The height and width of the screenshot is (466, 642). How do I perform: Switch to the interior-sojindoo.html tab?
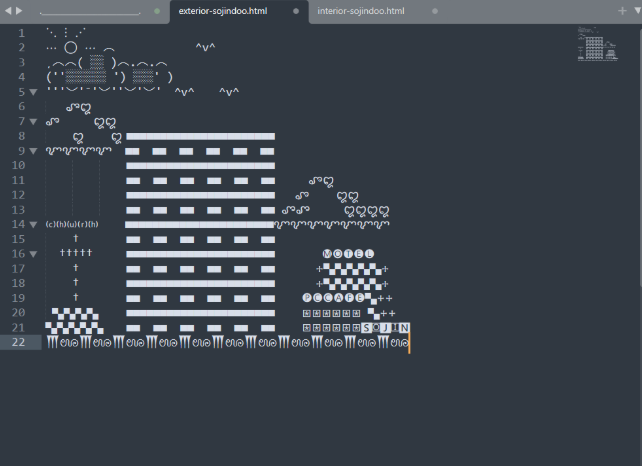point(361,11)
